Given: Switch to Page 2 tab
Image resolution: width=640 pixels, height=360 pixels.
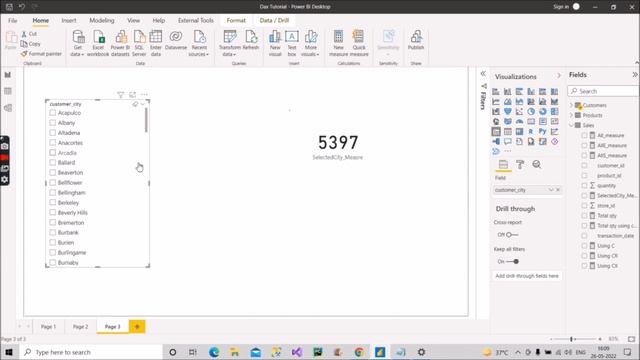Looking at the screenshot, I should pyautogui.click(x=80, y=327).
